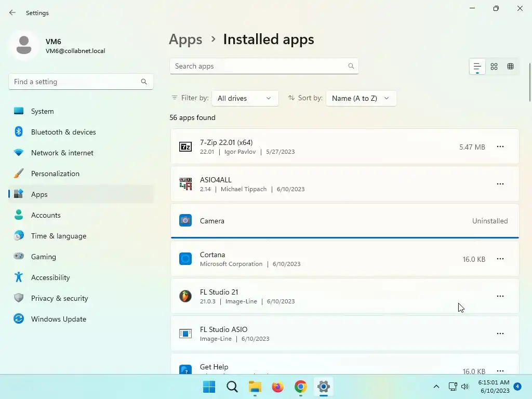
Task: Open the Filter by All drives dropdown
Action: pos(245,98)
